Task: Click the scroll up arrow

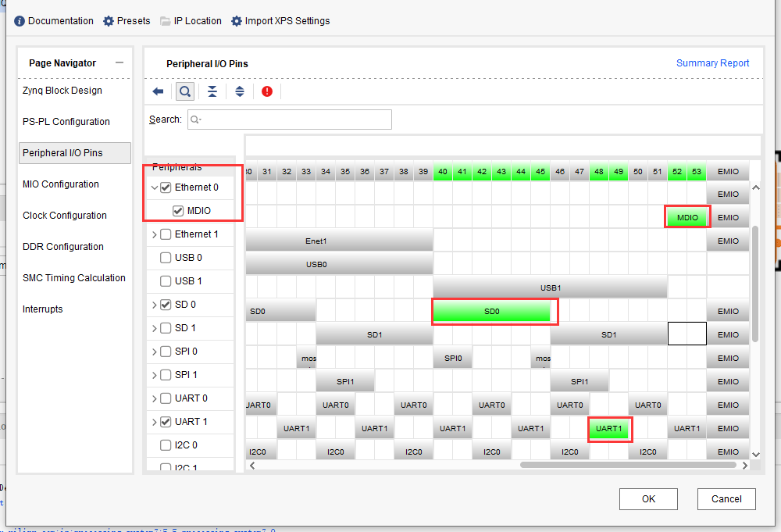Action: click(x=755, y=187)
